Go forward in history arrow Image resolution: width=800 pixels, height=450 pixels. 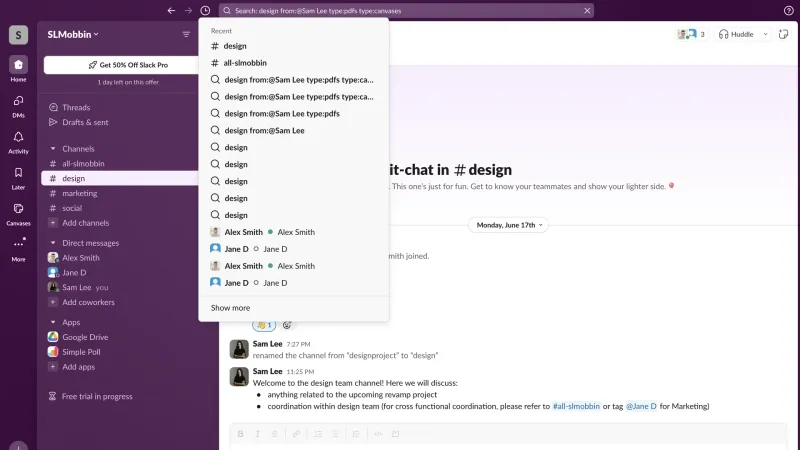point(188,10)
